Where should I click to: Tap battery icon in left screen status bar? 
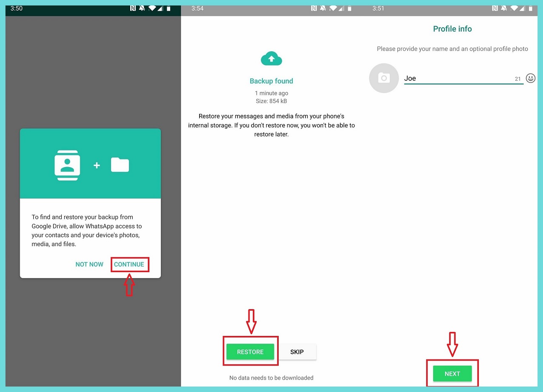pos(169,8)
